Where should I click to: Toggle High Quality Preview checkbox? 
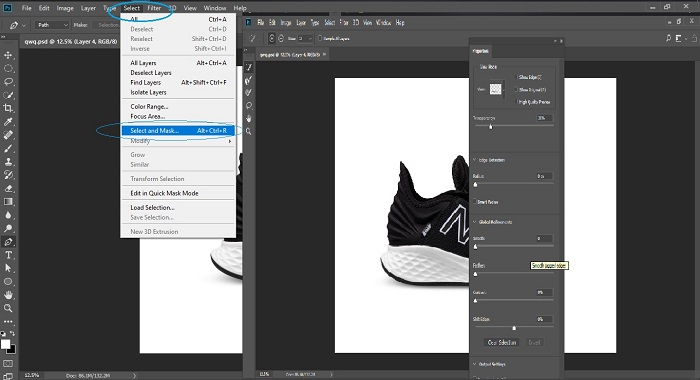pos(517,102)
